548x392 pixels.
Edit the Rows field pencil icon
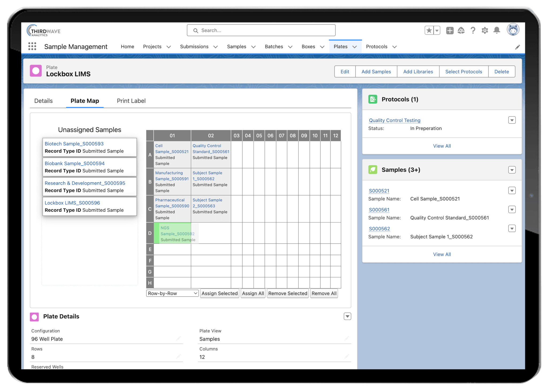pyautogui.click(x=178, y=357)
